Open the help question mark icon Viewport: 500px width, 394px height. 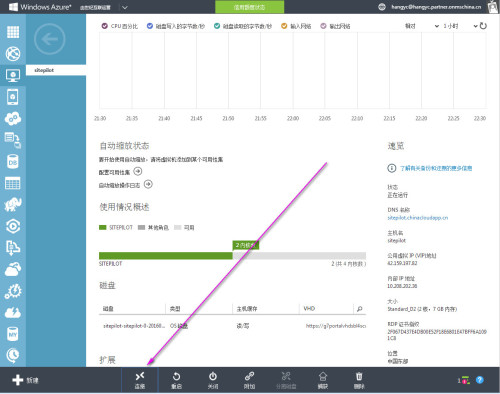(x=480, y=380)
